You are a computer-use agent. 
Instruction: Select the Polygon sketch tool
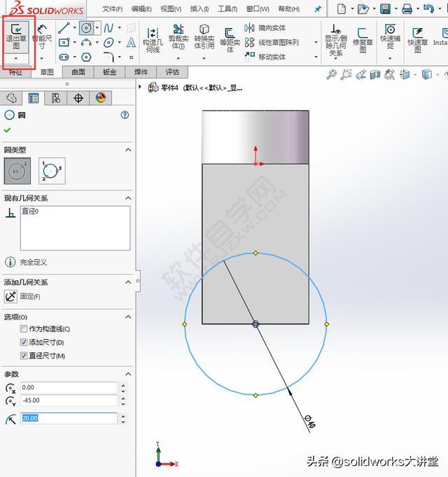tap(86, 57)
